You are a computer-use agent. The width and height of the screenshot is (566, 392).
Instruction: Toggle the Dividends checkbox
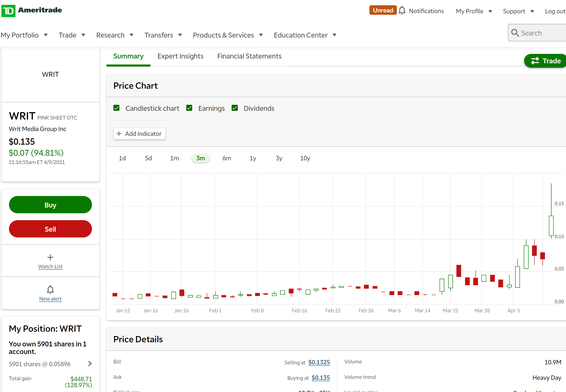[x=235, y=108]
